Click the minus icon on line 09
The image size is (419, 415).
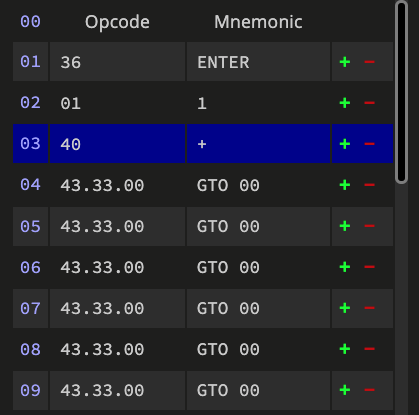(369, 390)
